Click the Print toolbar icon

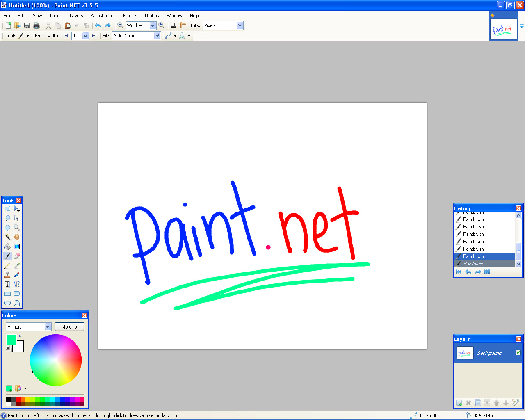click(37, 25)
